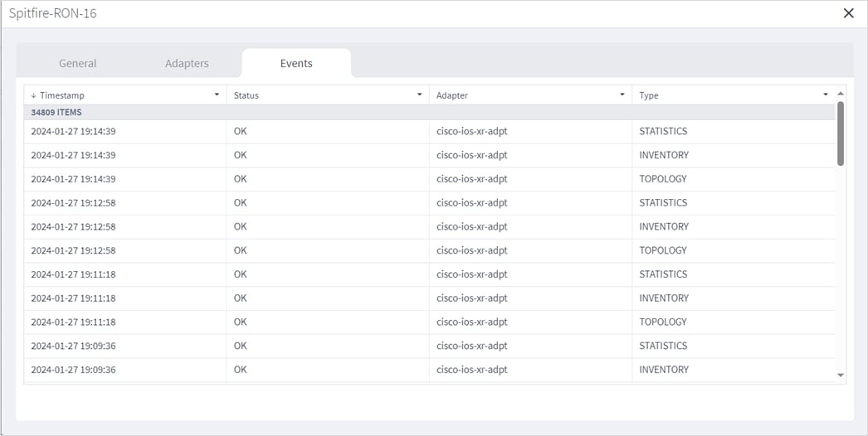This screenshot has height=436, width=868.
Task: Switch to the General tab
Action: coord(78,63)
